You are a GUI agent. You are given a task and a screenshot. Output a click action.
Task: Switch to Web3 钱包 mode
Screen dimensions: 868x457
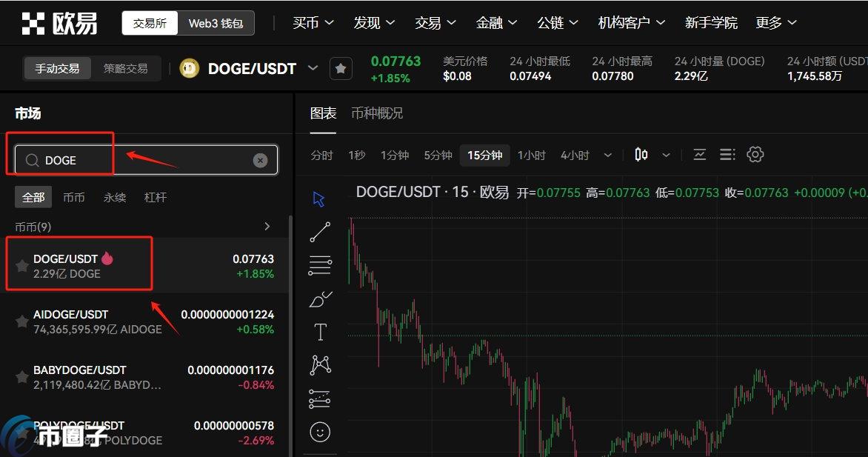point(216,23)
